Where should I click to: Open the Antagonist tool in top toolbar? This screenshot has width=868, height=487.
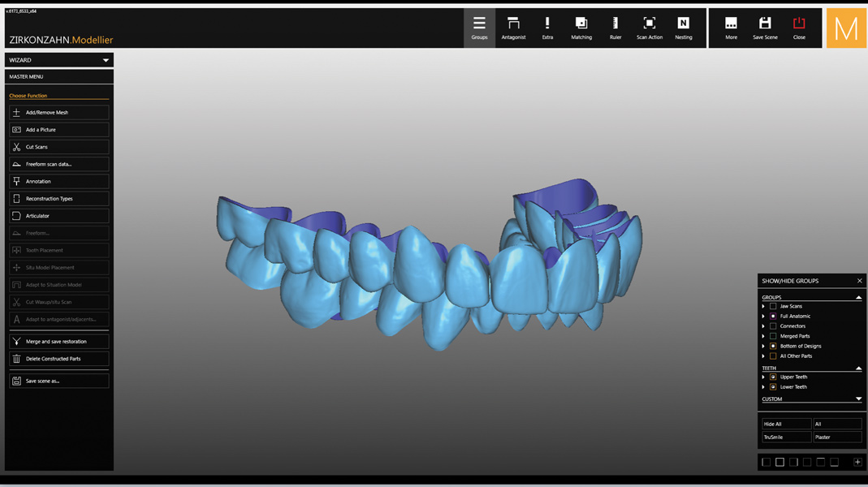point(513,28)
